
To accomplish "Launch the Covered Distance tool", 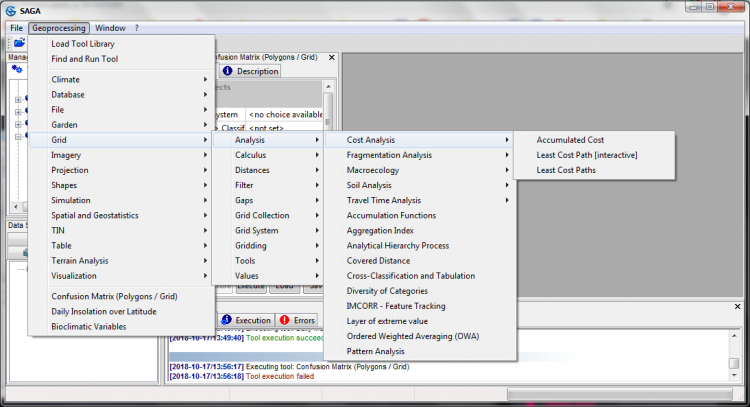I will click(x=420, y=261).
